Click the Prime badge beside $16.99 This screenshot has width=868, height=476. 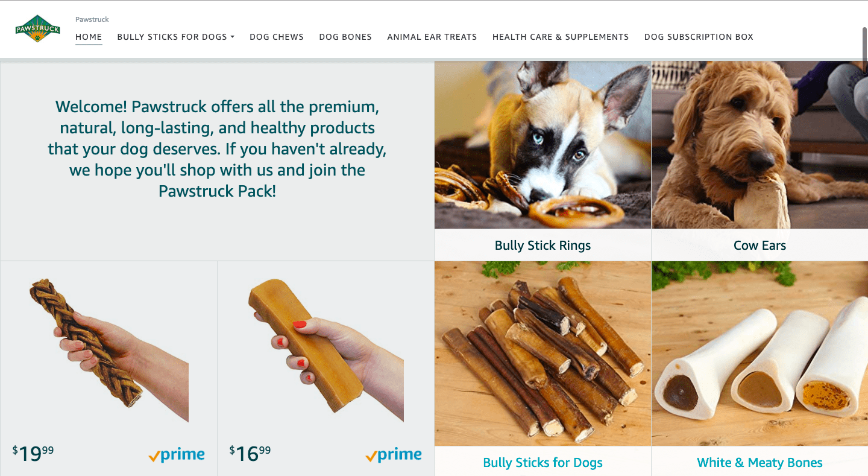pos(394,455)
